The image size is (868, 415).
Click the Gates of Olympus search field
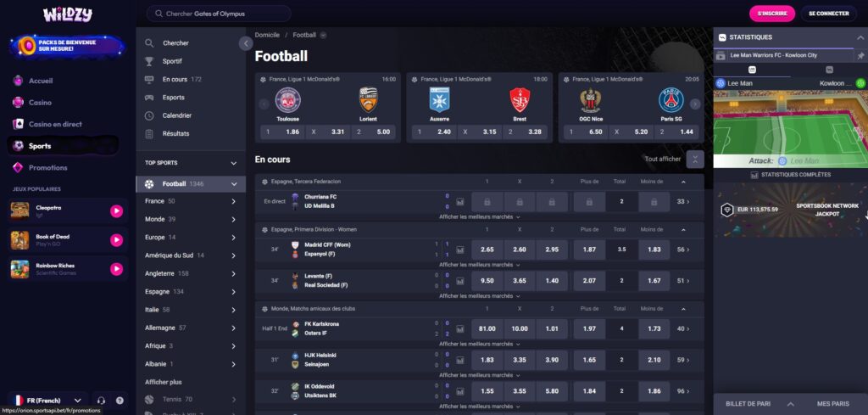point(219,14)
